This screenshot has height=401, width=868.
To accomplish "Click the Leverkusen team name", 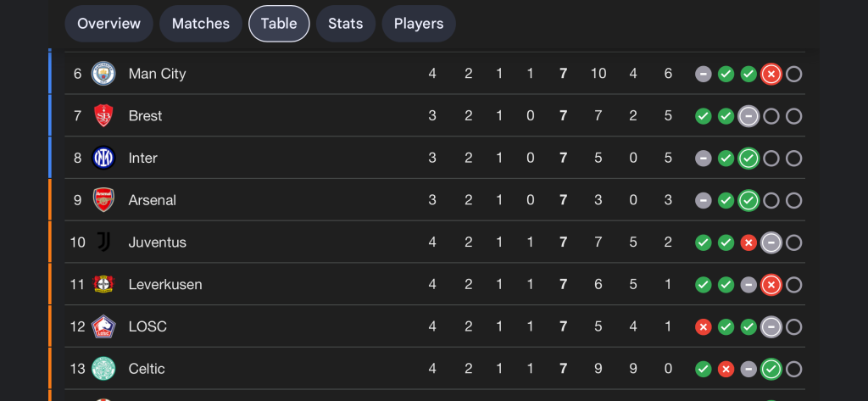I will click(165, 285).
